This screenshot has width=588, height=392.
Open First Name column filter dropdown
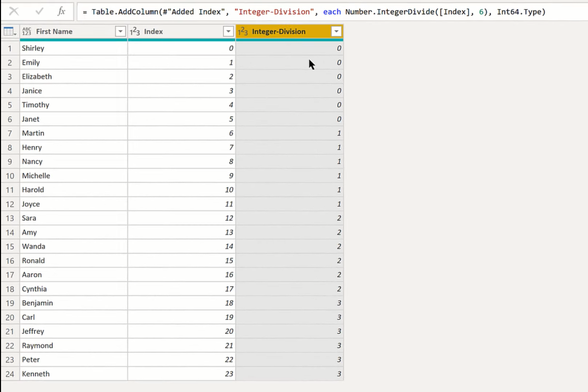[120, 32]
